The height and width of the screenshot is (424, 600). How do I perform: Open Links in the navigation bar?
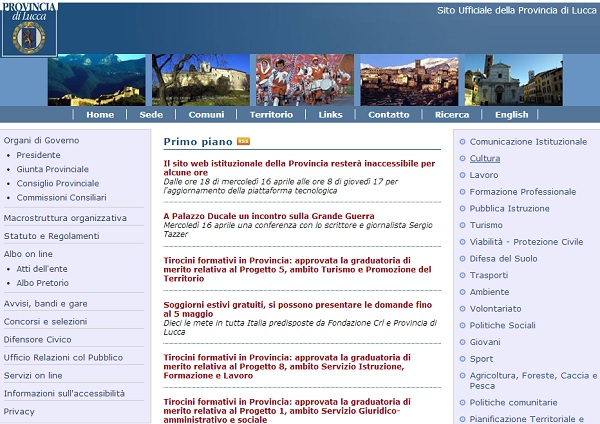pos(331,115)
